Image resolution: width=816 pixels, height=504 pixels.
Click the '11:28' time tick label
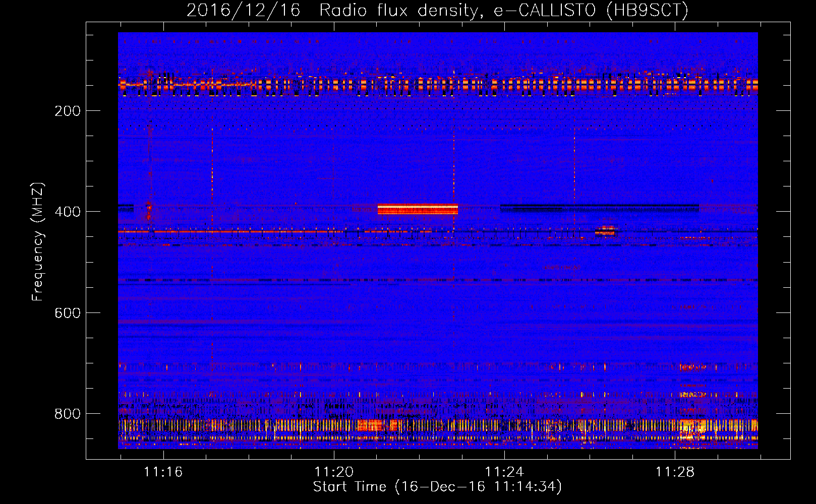click(x=674, y=472)
